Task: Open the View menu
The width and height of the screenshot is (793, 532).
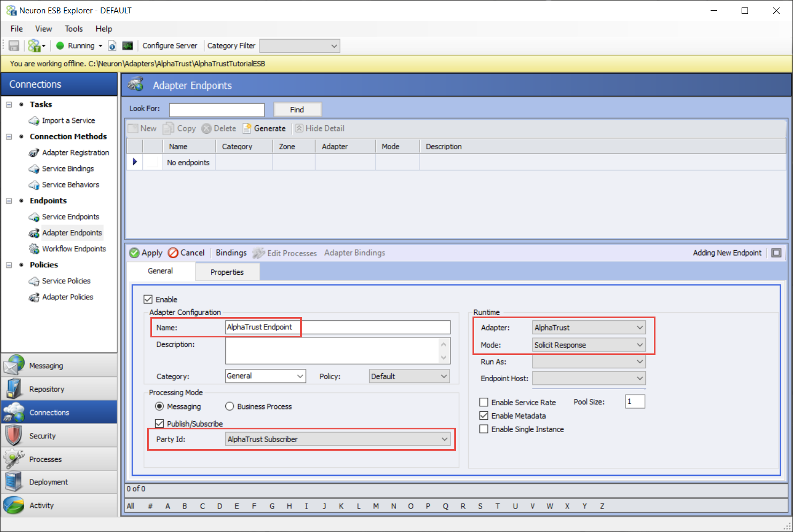Action: [x=43, y=29]
